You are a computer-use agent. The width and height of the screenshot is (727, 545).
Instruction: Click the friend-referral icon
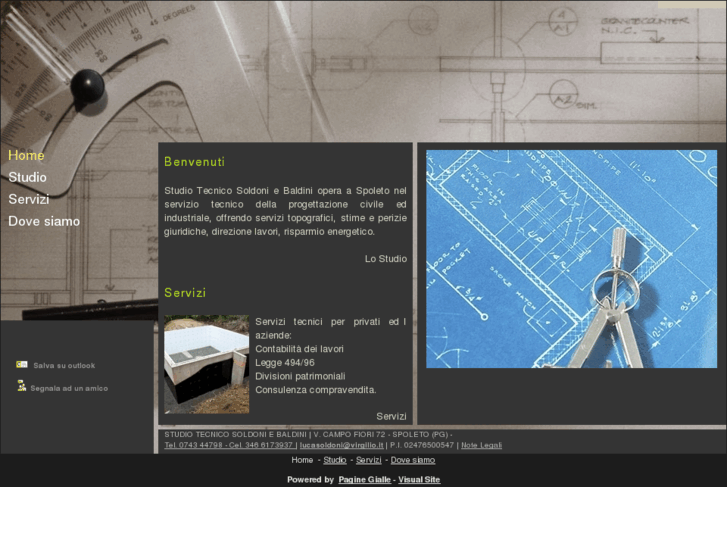21,385
